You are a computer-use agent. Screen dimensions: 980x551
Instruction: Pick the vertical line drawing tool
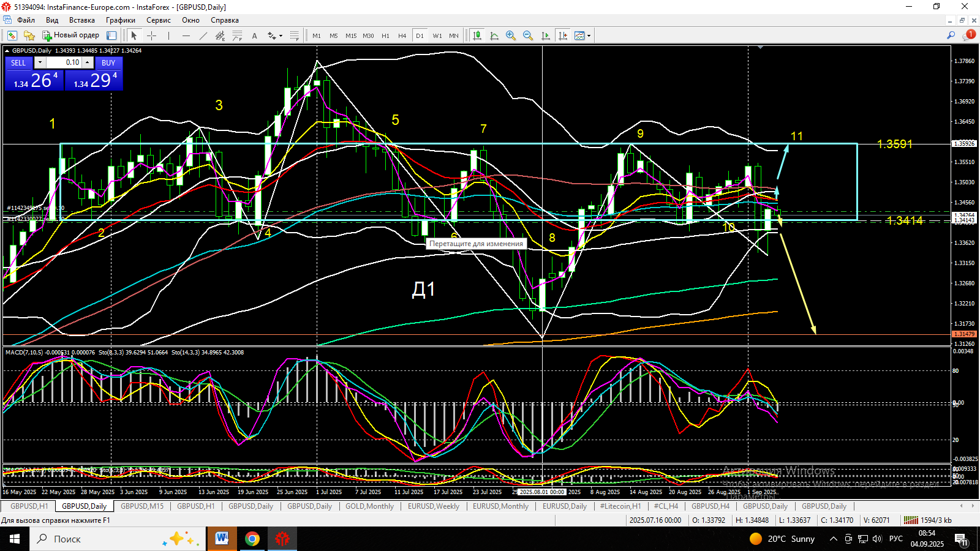coord(168,36)
